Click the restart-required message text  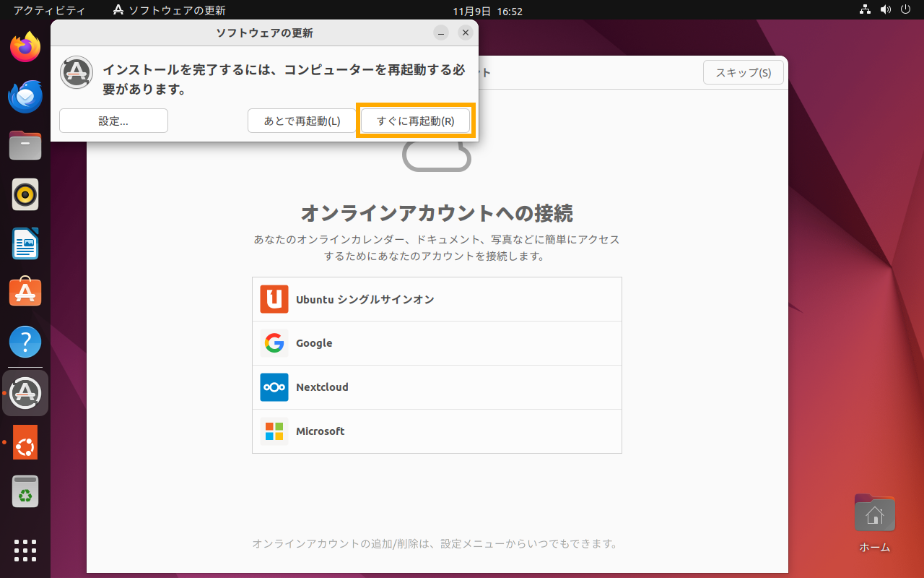(x=284, y=79)
